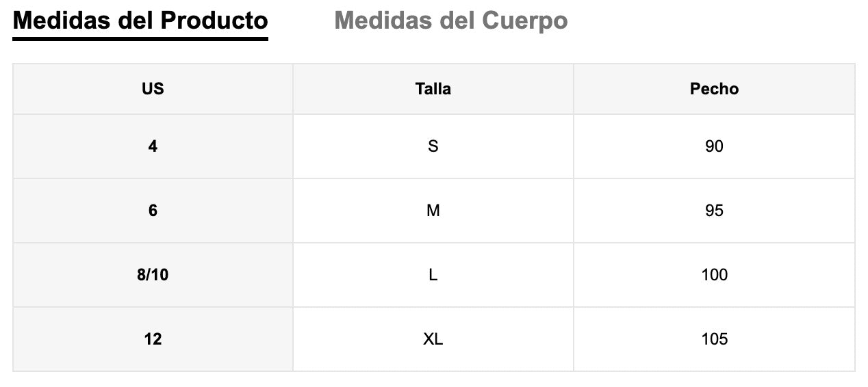This screenshot has height=387, width=868.
Task: Click the Talla M cell
Action: point(433,211)
